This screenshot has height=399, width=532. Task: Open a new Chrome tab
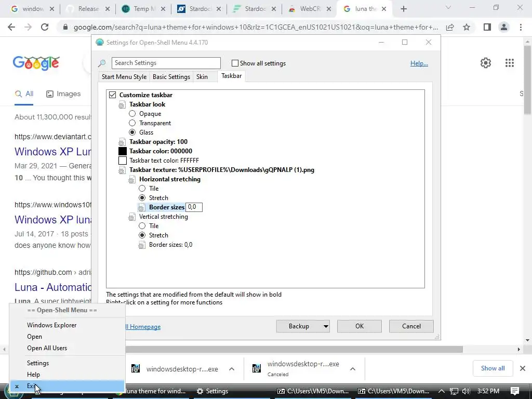403,9
